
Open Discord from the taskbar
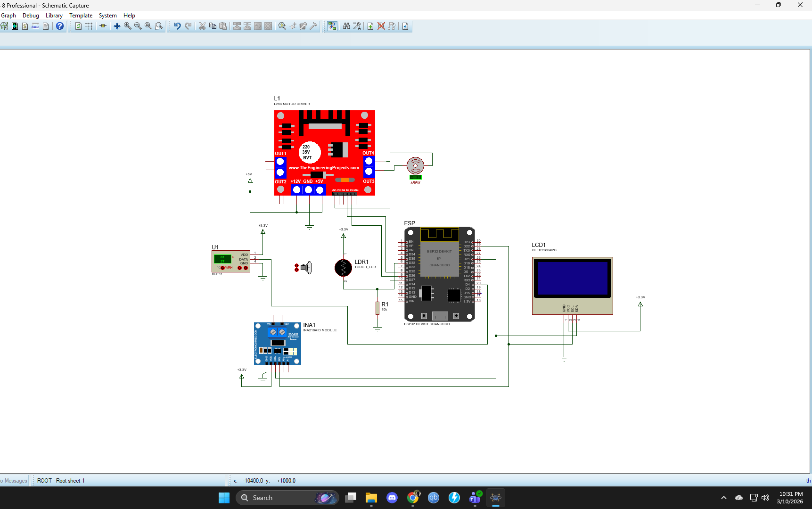[392, 498]
